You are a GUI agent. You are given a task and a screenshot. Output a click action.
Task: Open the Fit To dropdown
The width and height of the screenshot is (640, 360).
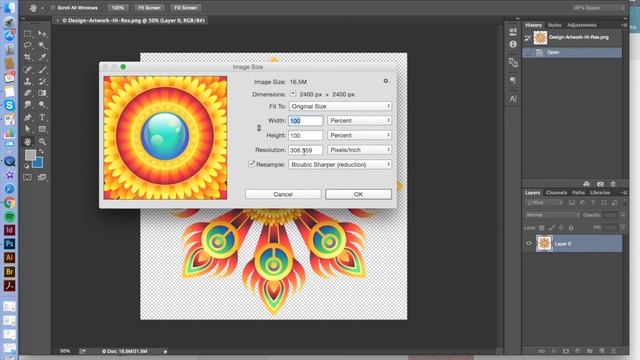(x=340, y=106)
